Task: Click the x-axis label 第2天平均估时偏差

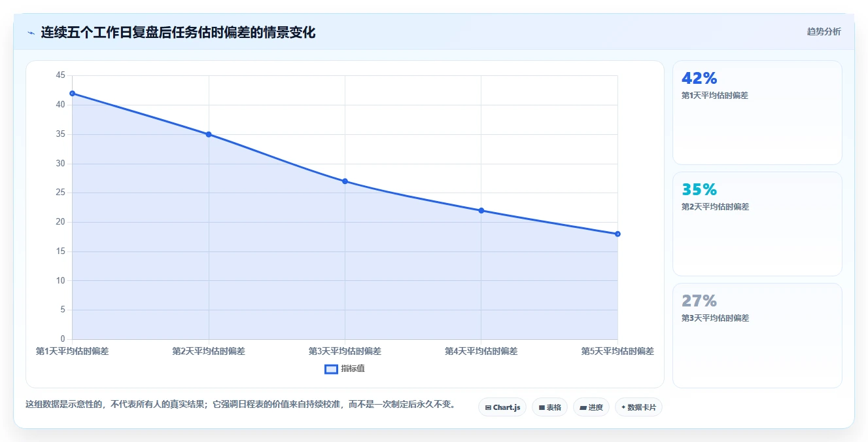Action: pos(209,351)
